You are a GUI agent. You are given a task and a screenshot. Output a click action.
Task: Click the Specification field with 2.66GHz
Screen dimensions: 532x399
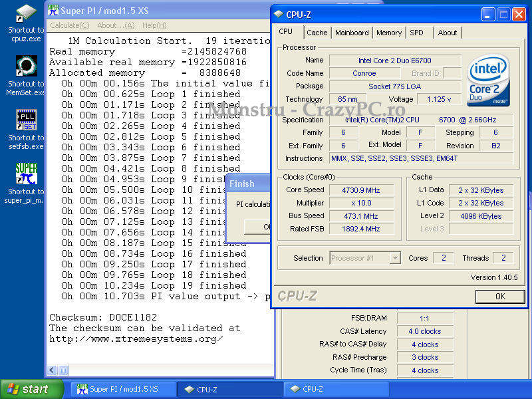click(x=422, y=120)
